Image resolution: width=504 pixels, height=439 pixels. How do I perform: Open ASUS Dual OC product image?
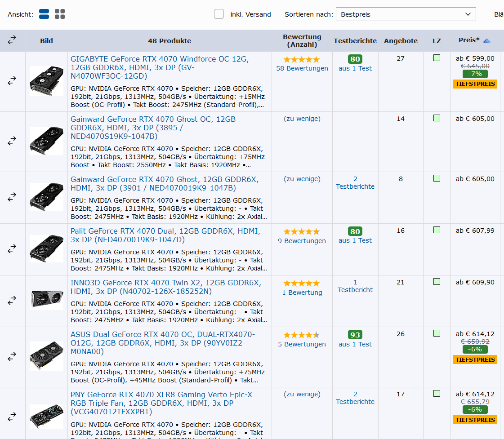47,356
